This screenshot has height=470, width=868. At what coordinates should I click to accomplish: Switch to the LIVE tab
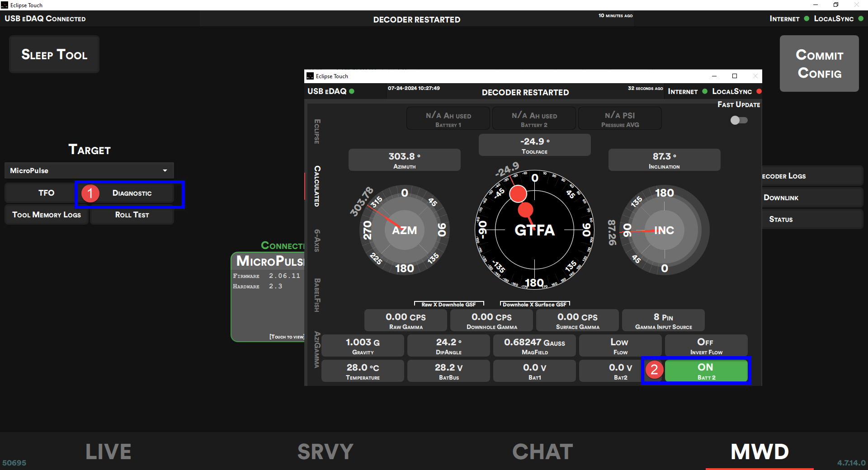pos(108,451)
